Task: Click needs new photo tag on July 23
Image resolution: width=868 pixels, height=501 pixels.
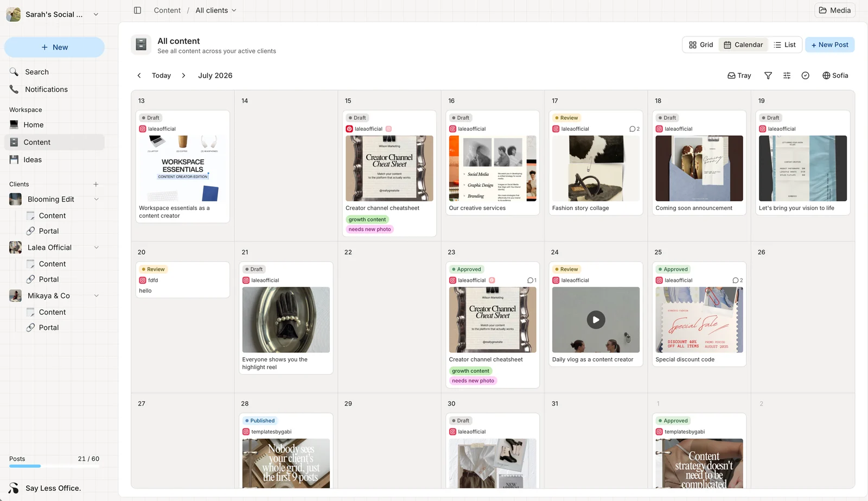Action: (473, 380)
